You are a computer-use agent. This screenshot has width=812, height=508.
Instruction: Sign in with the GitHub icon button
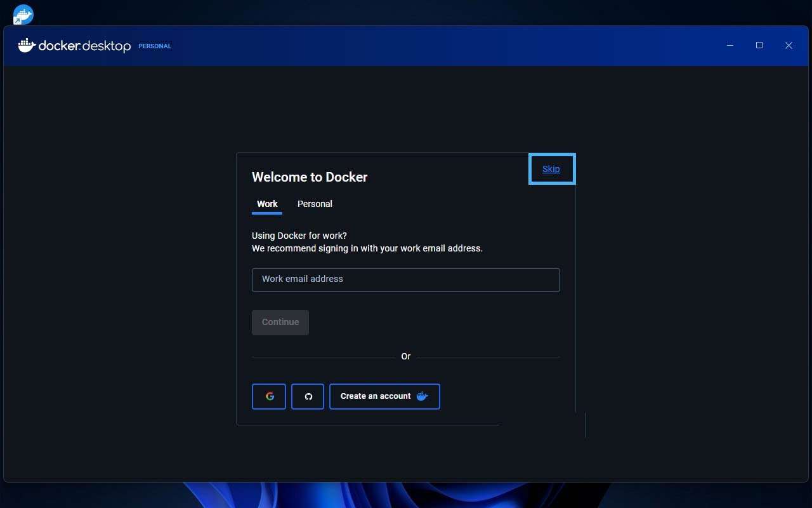(308, 396)
